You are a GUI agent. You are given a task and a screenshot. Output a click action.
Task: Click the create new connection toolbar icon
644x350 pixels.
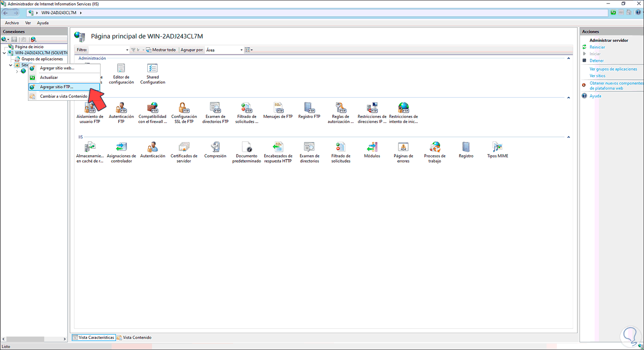point(5,39)
